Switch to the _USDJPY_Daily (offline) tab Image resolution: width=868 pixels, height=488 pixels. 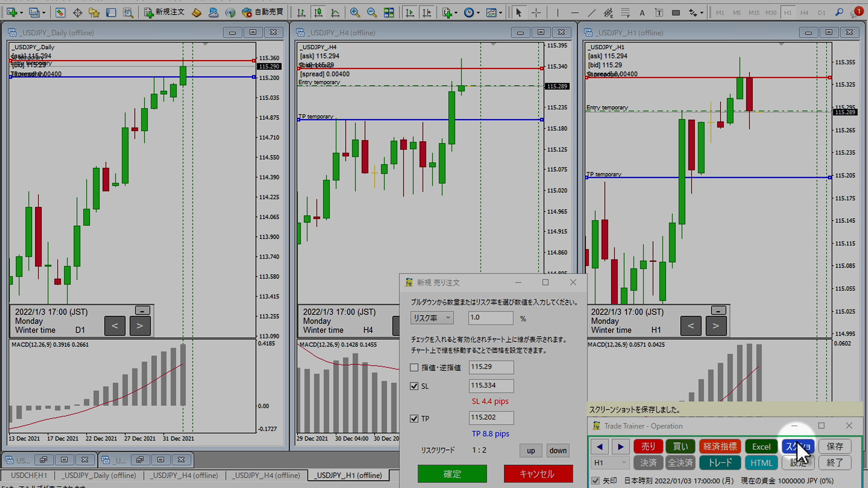[99, 475]
